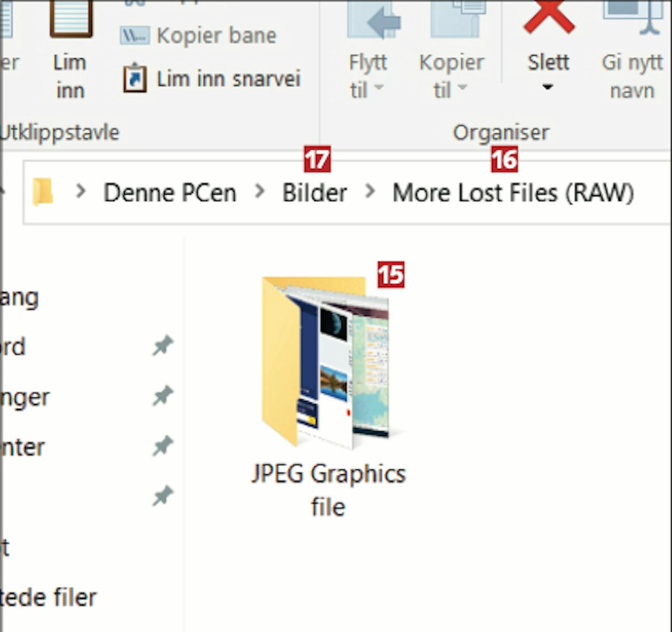This screenshot has height=632, width=672.
Task: Go to Denne PCen in the breadcrumb
Action: pos(170,193)
